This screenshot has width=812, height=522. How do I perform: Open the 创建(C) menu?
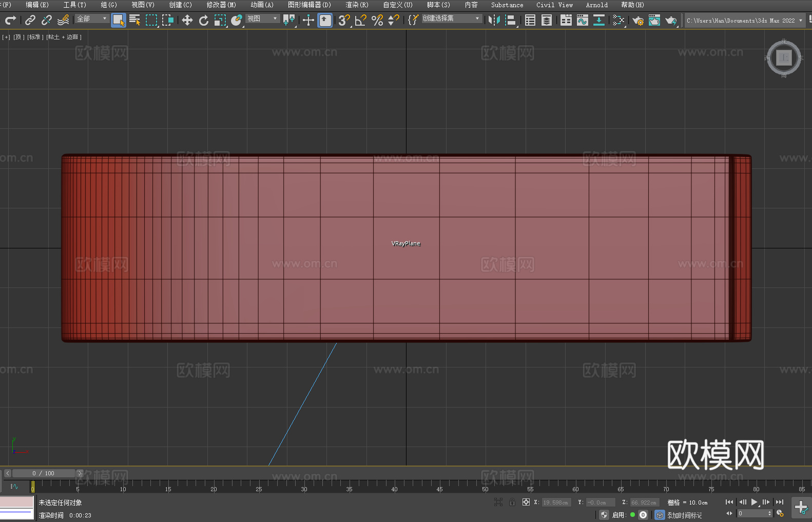[181, 5]
